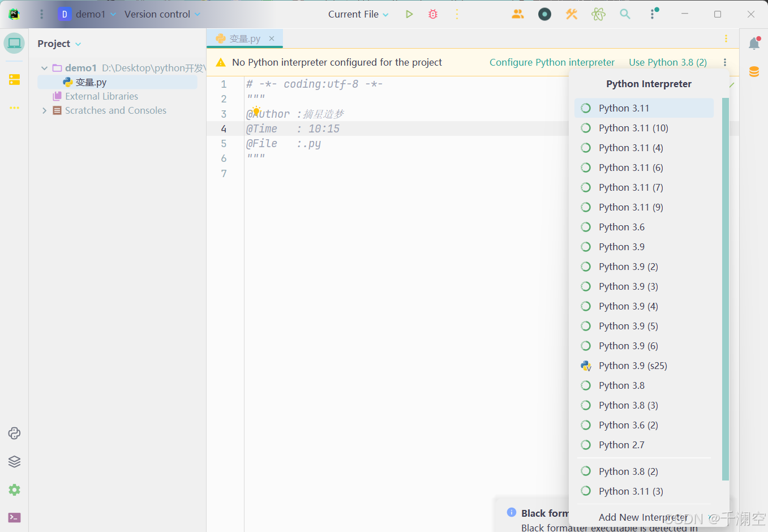768x532 pixels.
Task: Click Configure Python interpreter link
Action: (x=552, y=62)
